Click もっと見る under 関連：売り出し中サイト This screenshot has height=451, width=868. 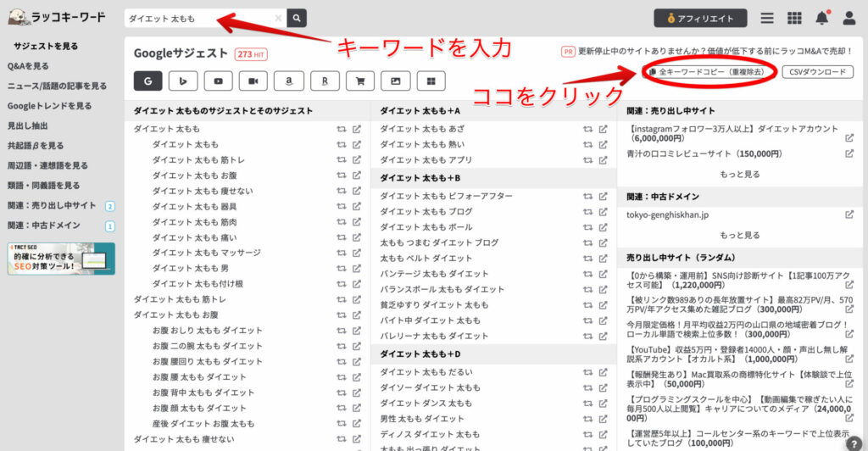[x=739, y=175]
